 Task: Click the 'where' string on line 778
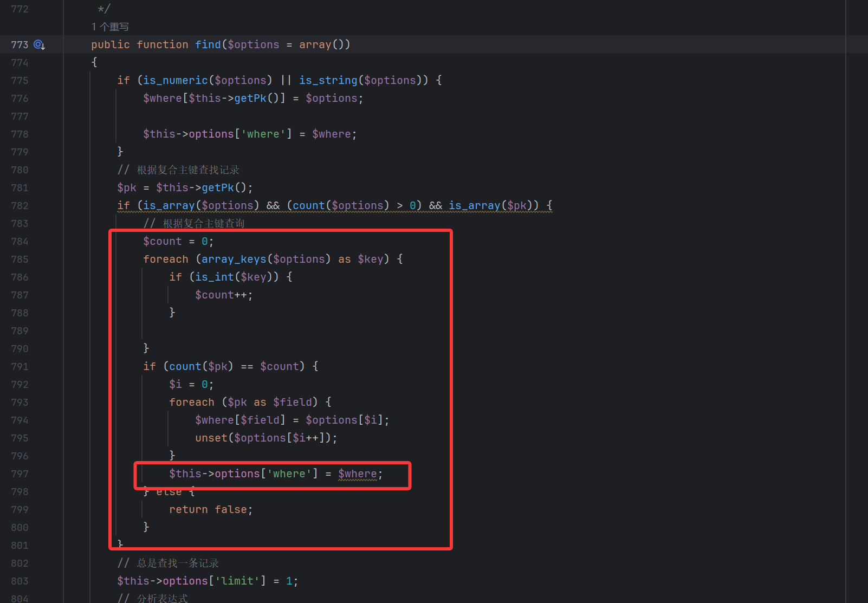click(263, 134)
